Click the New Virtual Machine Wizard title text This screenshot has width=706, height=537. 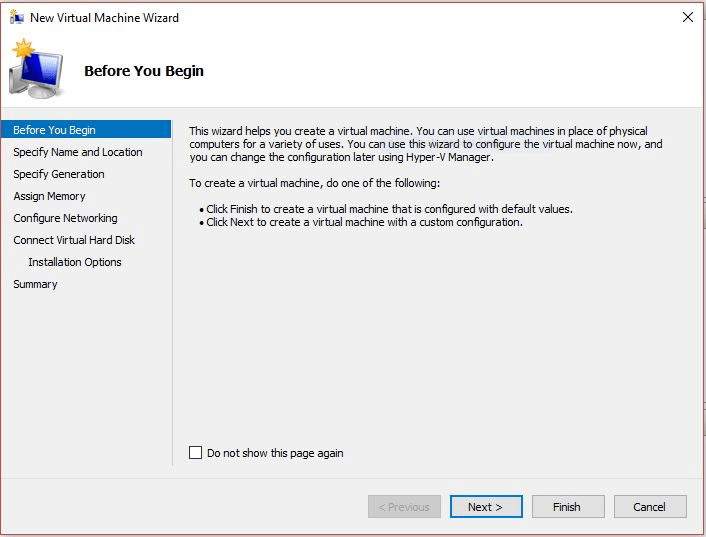pyautogui.click(x=105, y=17)
